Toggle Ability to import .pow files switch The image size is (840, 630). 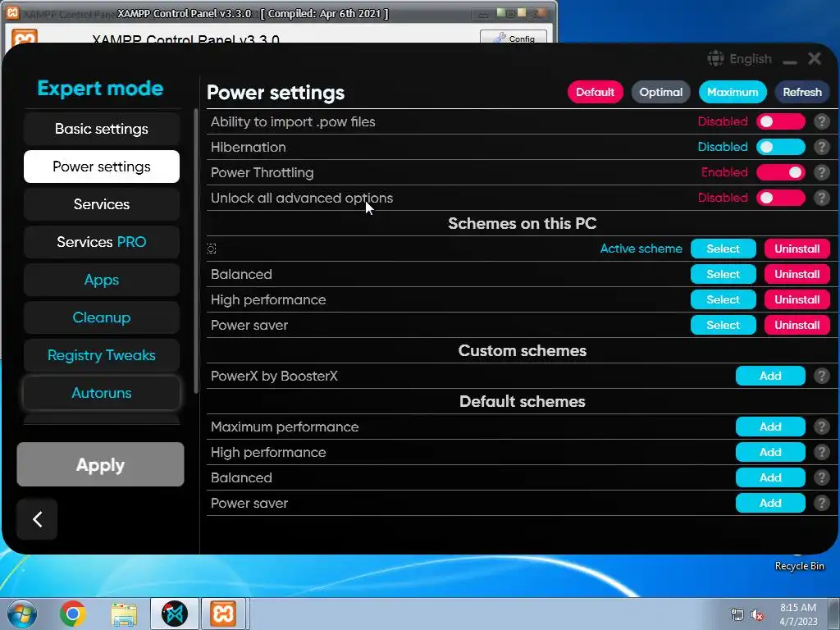click(781, 121)
